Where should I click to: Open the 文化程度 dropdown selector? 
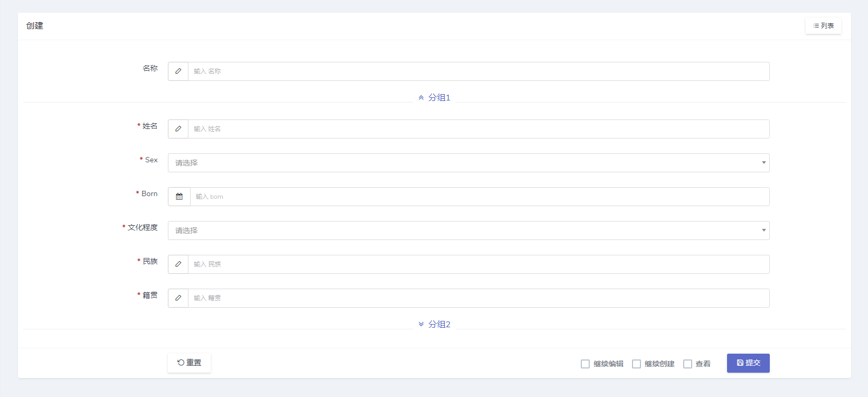pos(468,230)
